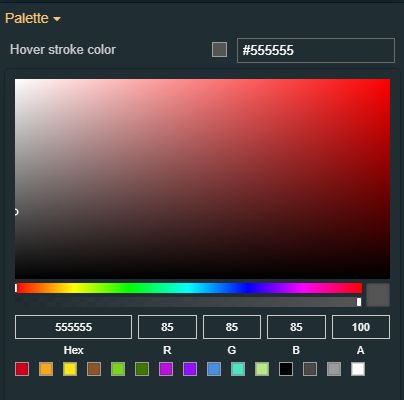Click the hover stroke color preview swatch
Viewport: 404px width, 400px height.
tap(219, 50)
